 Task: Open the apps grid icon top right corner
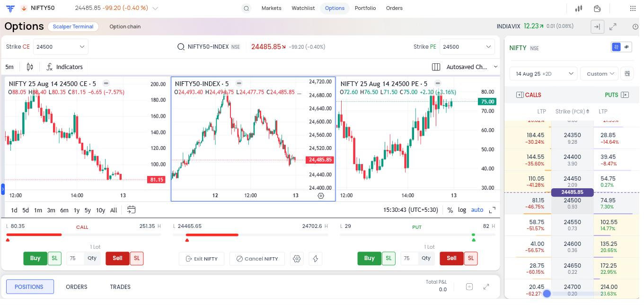(x=633, y=8)
